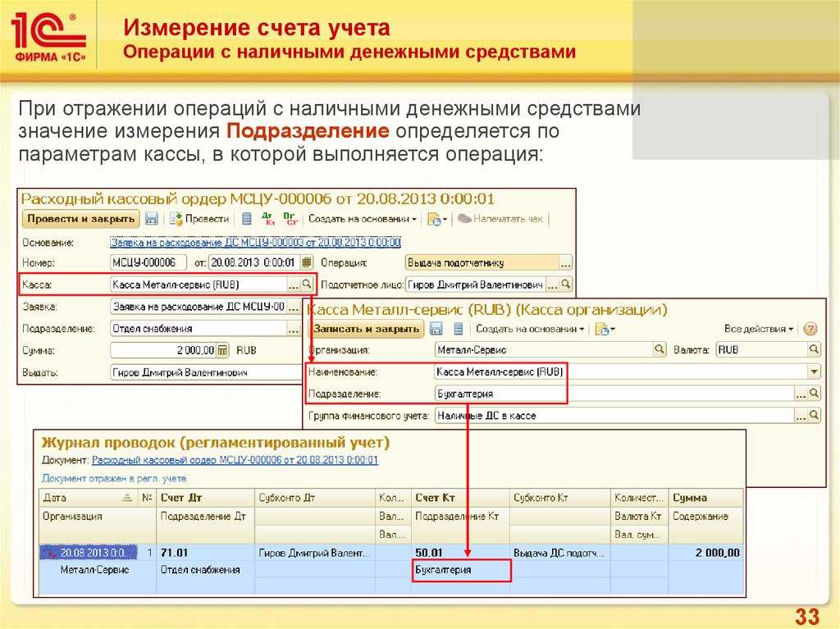This screenshot has height=629, width=840.
Task: Open reports icon dropdown in Касса window
Action: [x=605, y=329]
